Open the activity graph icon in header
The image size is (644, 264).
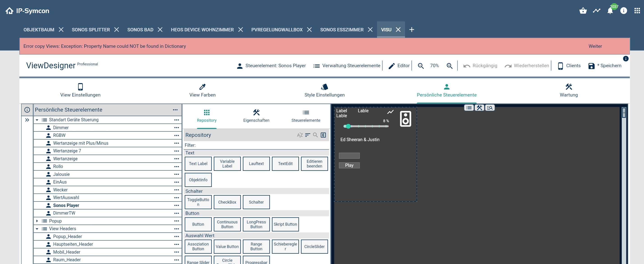click(x=596, y=11)
